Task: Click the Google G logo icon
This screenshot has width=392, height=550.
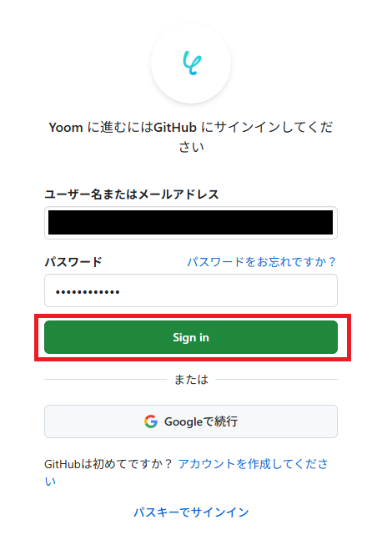Action: tap(151, 421)
